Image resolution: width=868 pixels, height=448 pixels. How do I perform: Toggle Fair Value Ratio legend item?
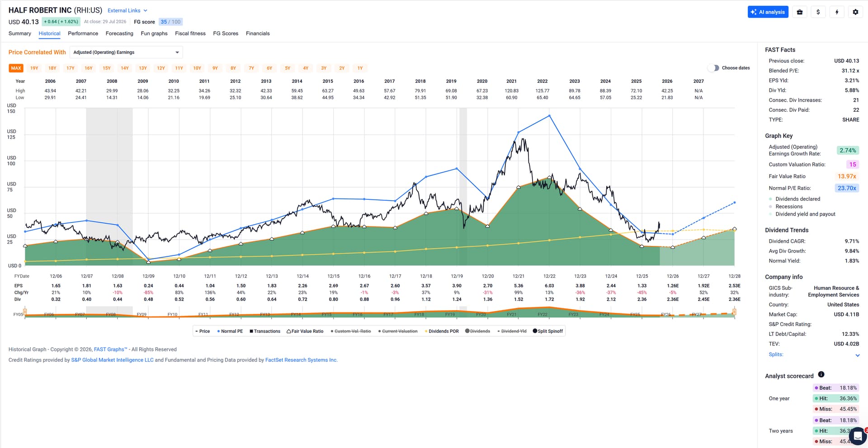pos(305,331)
